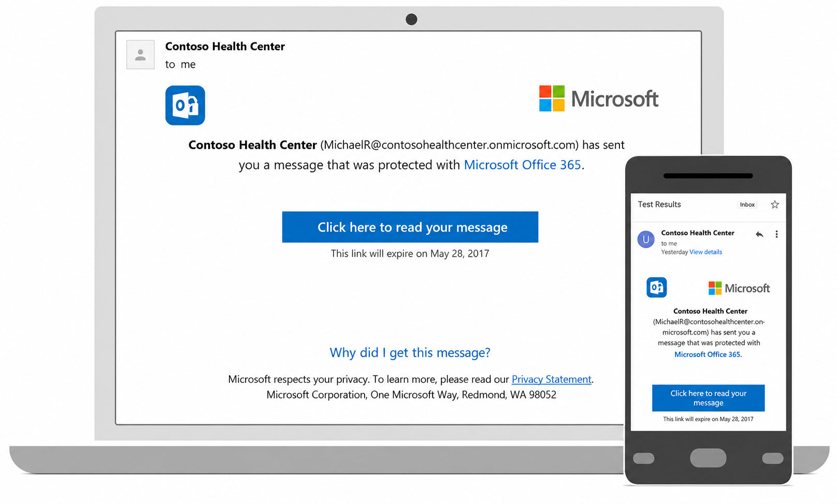
Task: Click the two-line 'Click here to read your message' phone button
Action: click(708, 398)
